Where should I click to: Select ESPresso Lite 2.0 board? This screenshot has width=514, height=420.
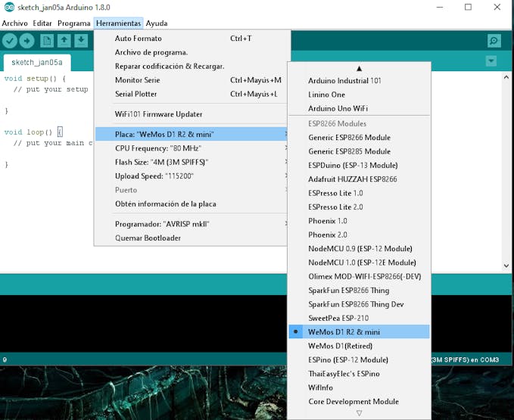point(359,207)
